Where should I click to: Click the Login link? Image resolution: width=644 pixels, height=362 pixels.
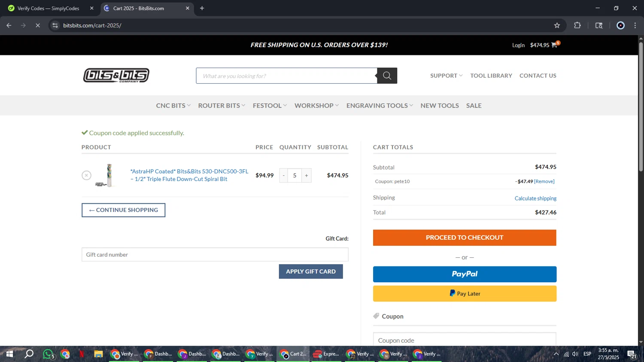518,45
